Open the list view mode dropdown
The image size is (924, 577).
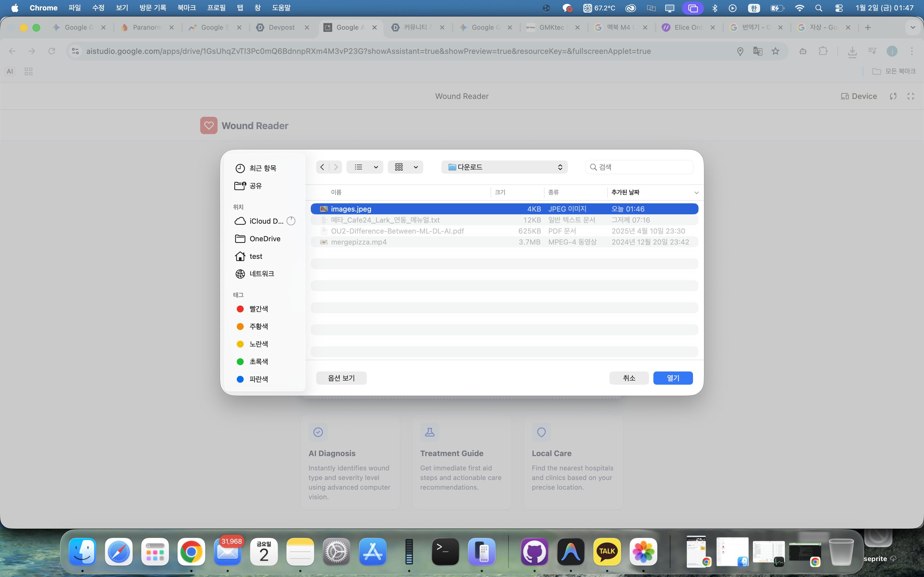(x=365, y=167)
